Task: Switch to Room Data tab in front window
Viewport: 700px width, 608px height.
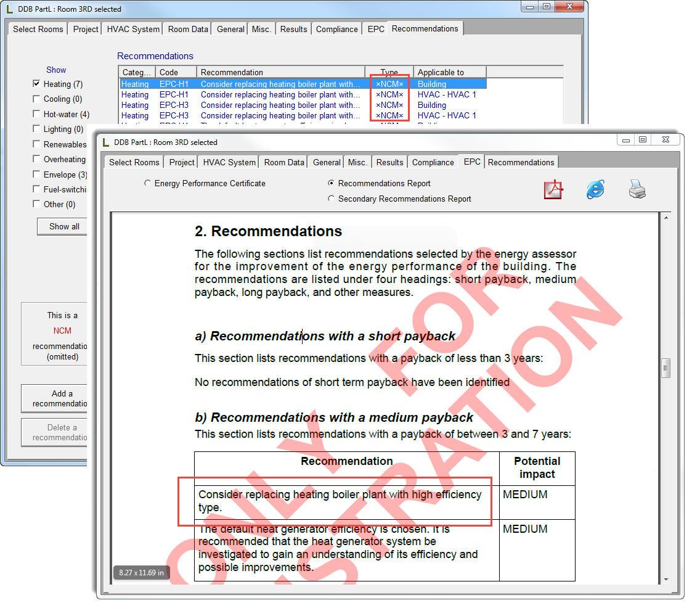Action: [284, 162]
